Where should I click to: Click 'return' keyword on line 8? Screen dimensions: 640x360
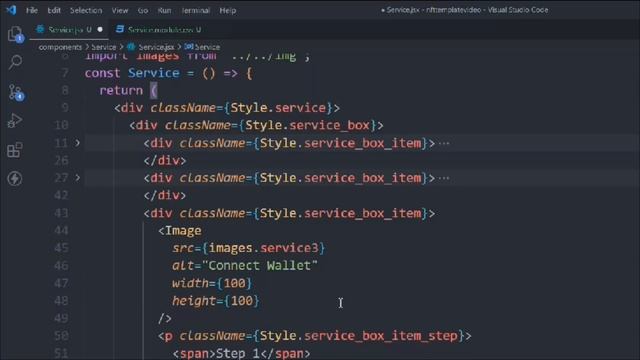(x=121, y=91)
